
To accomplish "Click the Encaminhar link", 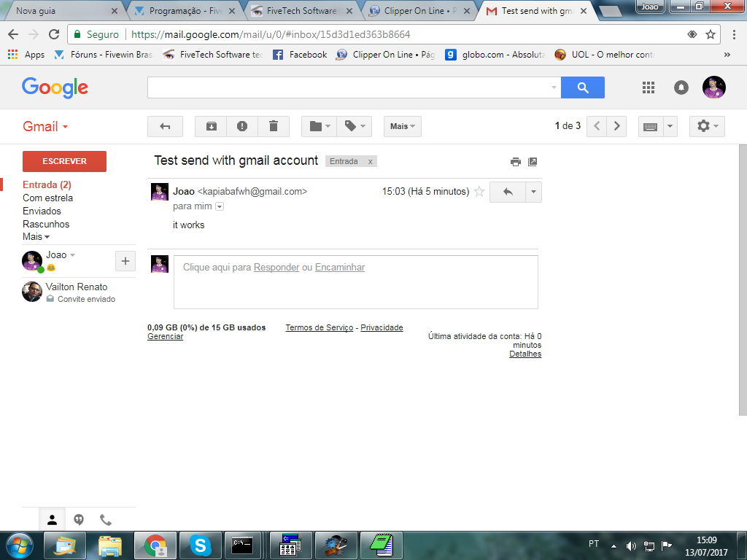I will point(340,268).
